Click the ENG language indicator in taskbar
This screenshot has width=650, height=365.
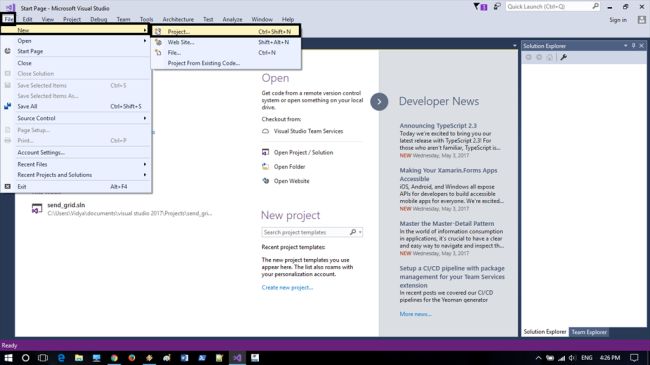click(x=587, y=358)
